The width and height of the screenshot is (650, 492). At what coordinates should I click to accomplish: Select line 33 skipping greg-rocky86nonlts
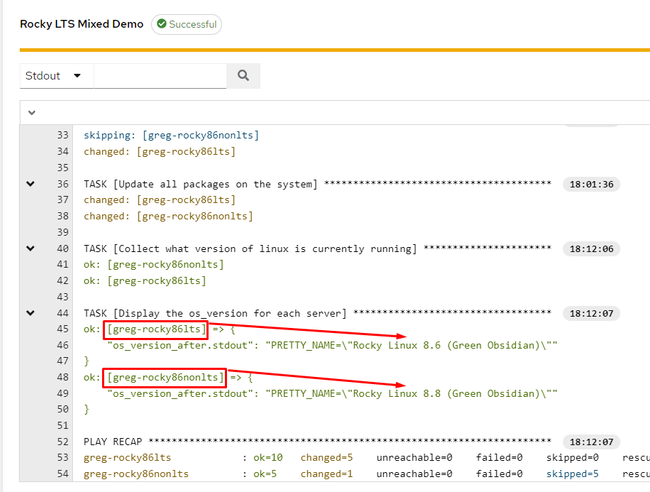pos(171,135)
